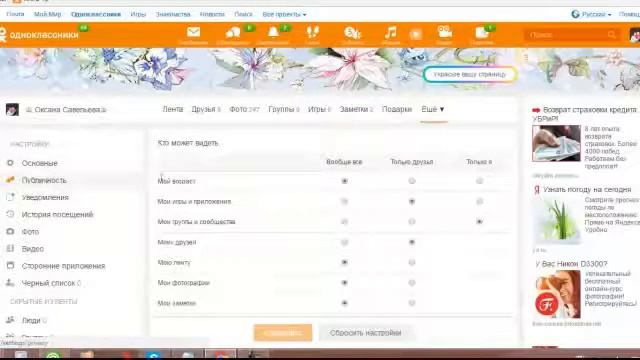Set Мои заметки to Только друзья
The image size is (640, 360).
412,303
